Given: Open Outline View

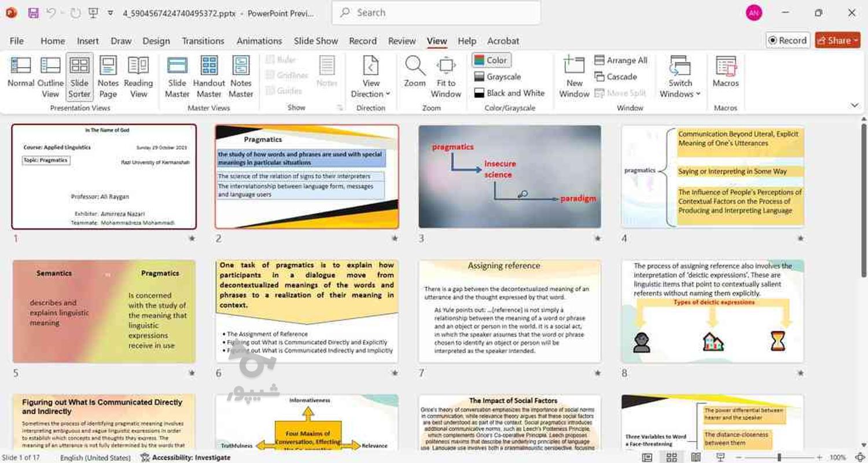Looking at the screenshot, I should click(50, 77).
